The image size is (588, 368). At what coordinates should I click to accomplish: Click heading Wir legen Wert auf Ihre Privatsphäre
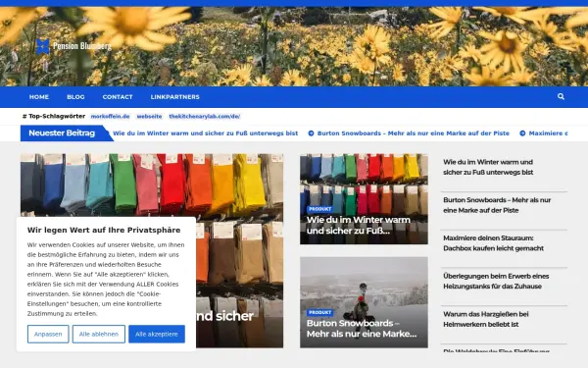[x=104, y=230]
